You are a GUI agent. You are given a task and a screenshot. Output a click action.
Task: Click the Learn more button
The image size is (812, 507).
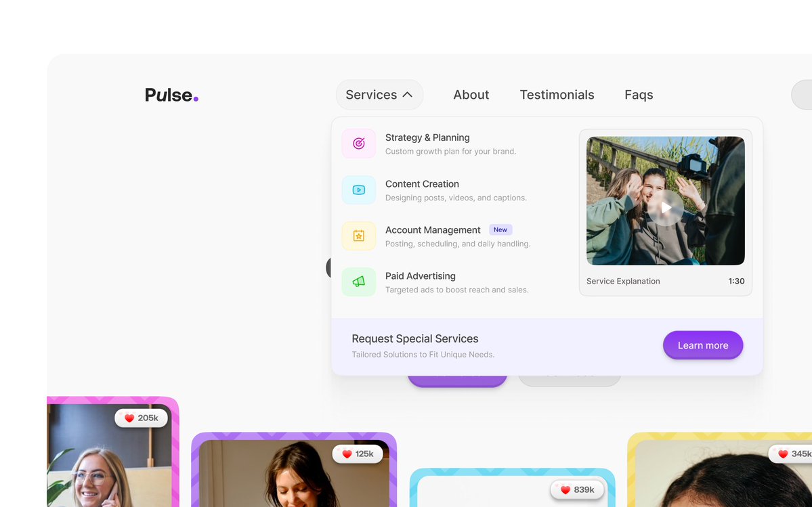[x=703, y=345]
